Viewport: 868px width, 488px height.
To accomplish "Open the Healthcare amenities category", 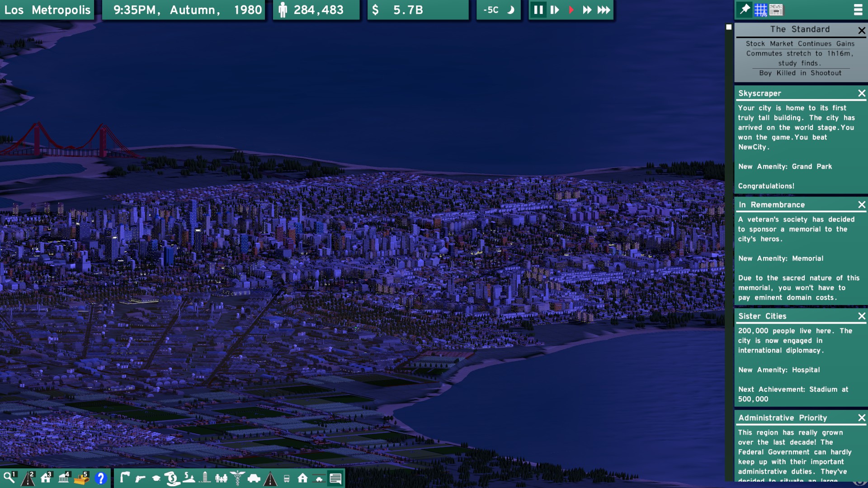I will [x=237, y=478].
